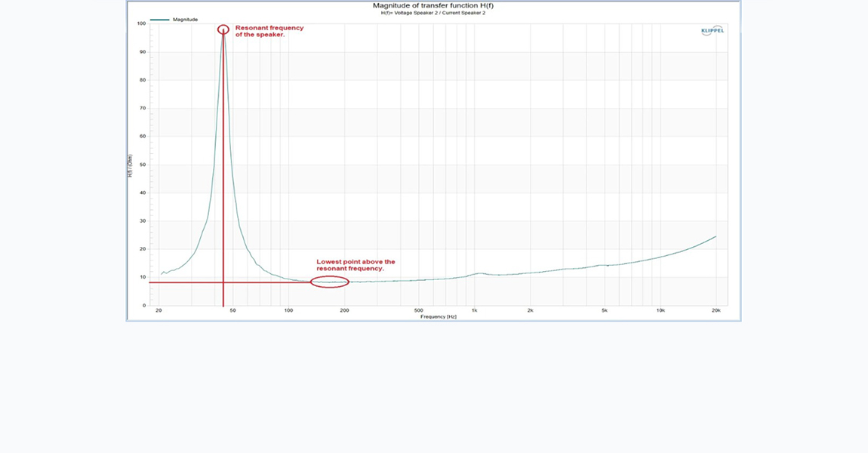Click the 200 Hz tick on the x-axis
868x453 pixels.
[x=344, y=310]
